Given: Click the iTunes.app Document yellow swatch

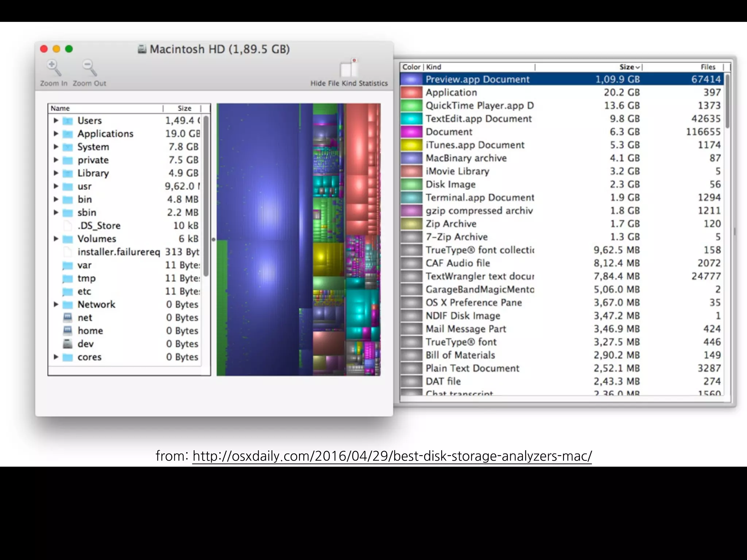Looking at the screenshot, I should pyautogui.click(x=411, y=145).
